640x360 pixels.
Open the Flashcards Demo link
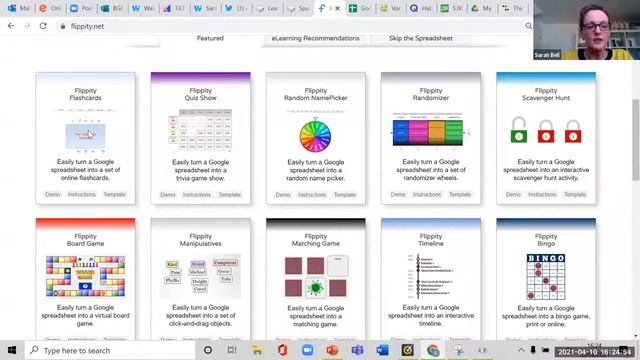(53, 194)
